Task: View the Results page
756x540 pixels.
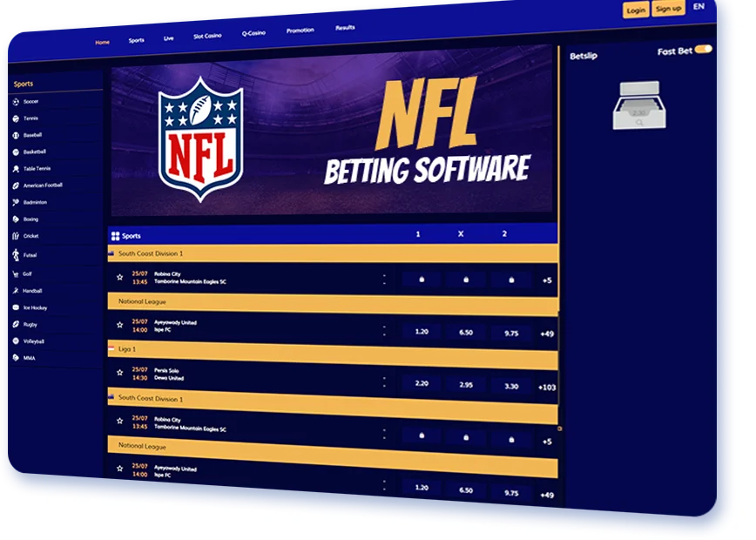Action: (x=345, y=28)
